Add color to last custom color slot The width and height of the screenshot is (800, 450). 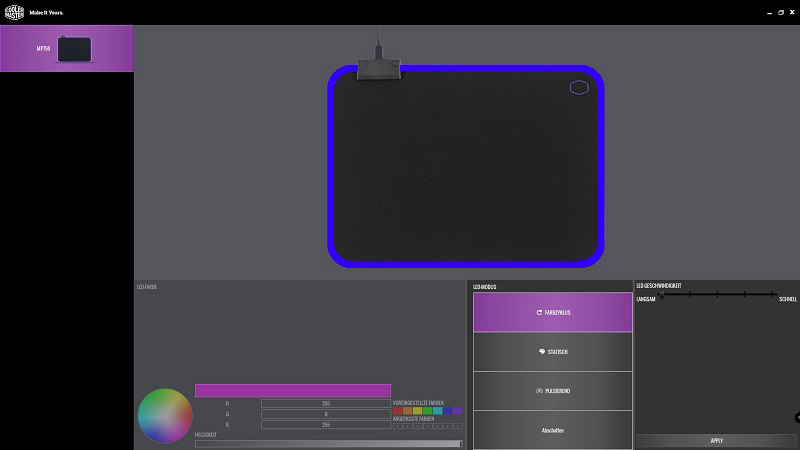click(458, 426)
